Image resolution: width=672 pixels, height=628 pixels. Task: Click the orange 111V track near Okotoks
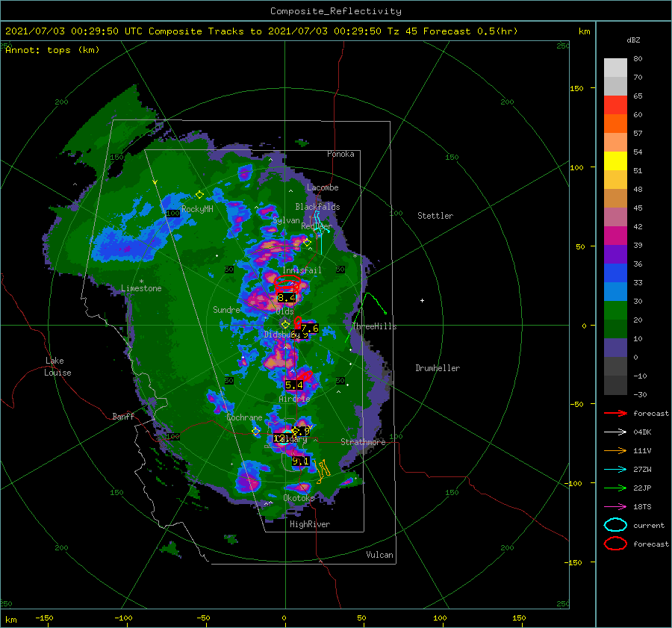323,470
